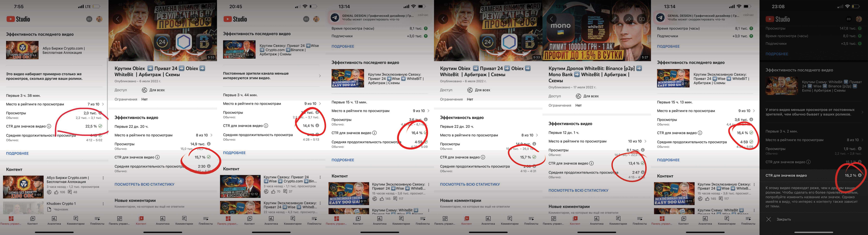Open the dark-screen latest video thumbnail marked 29:08
The image size is (868, 235).
pyautogui.click(x=782, y=86)
